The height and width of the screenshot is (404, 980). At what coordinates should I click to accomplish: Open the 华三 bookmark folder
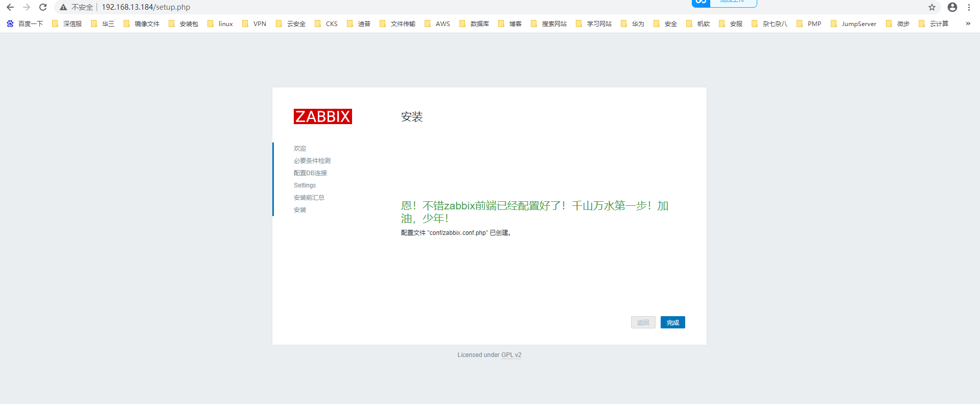click(103, 23)
